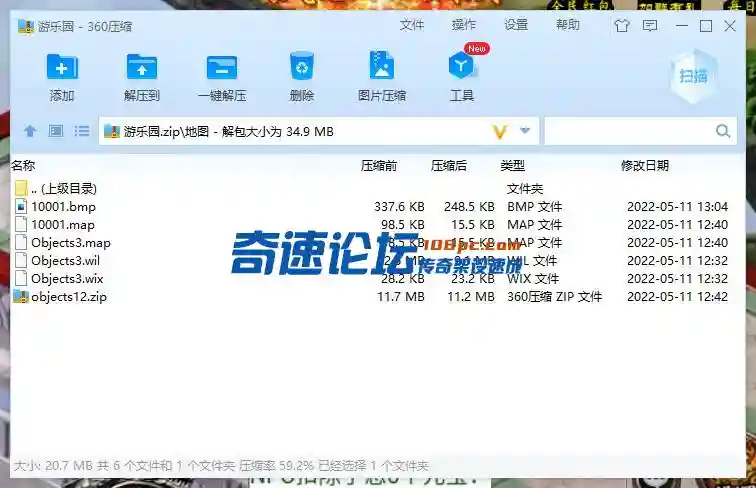Click the 2022-05-11 12:42 date cell

tap(677, 297)
